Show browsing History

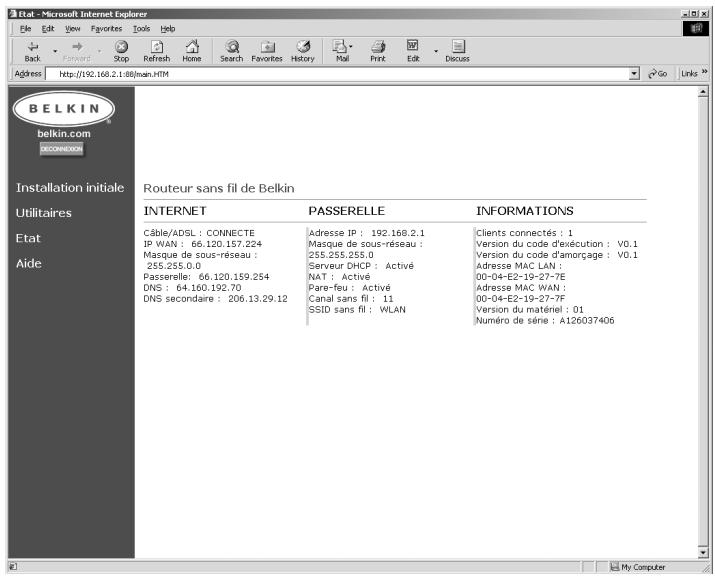click(303, 51)
